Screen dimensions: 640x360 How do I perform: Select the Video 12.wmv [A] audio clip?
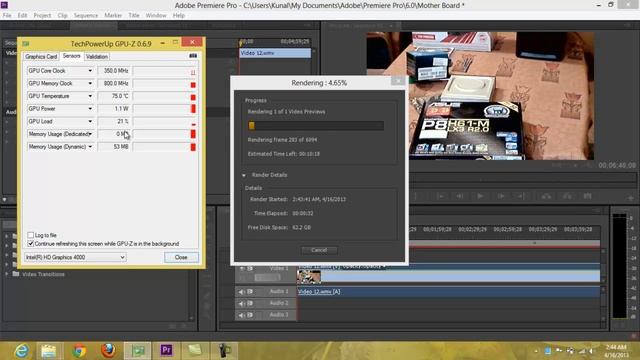click(x=448, y=291)
